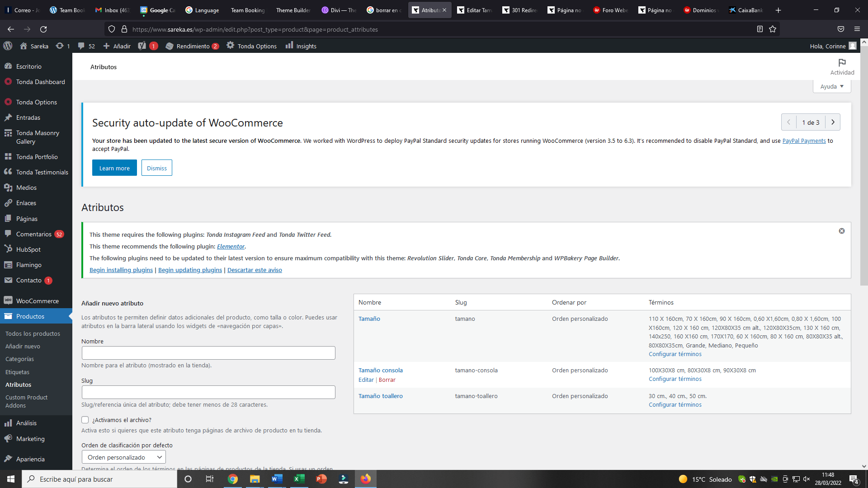Open Tonda Masonry Gallery sidebar item
This screenshot has width=868, height=488.
point(36,137)
